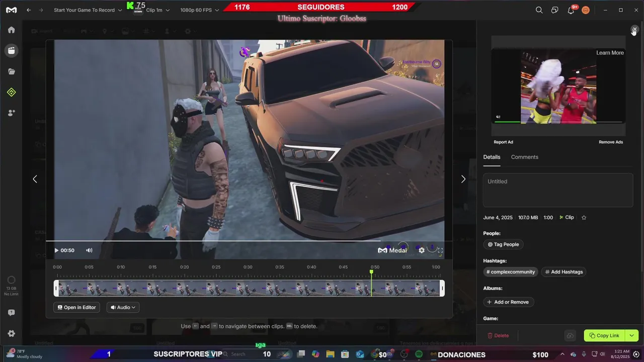Click Learn More on the ad
644x362 pixels.
[x=610, y=53]
